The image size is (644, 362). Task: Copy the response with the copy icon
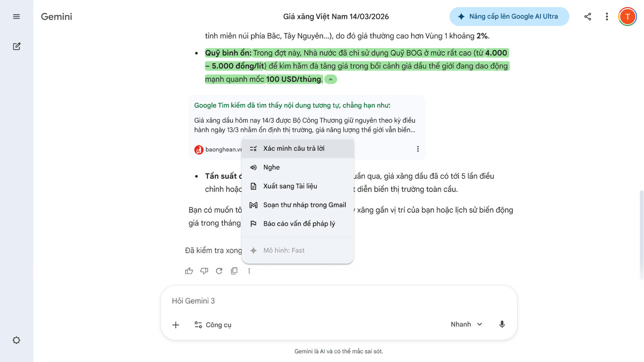coord(234,271)
